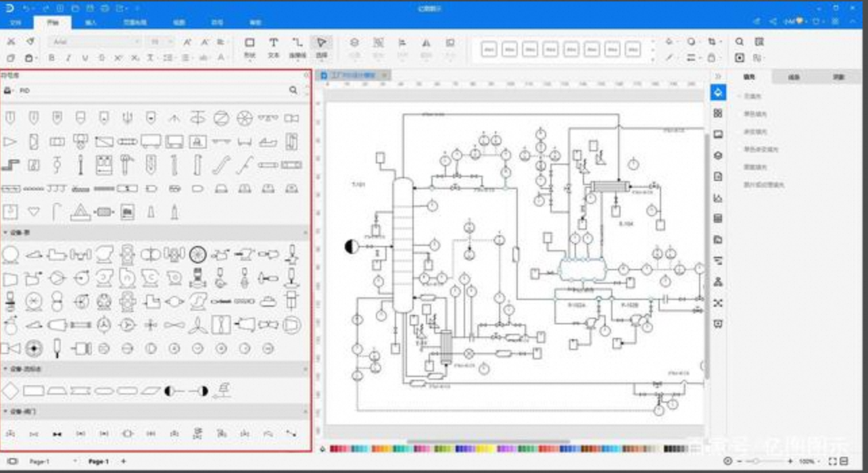Click the Format Painter icon
The width and height of the screenshot is (868, 473).
[30, 42]
